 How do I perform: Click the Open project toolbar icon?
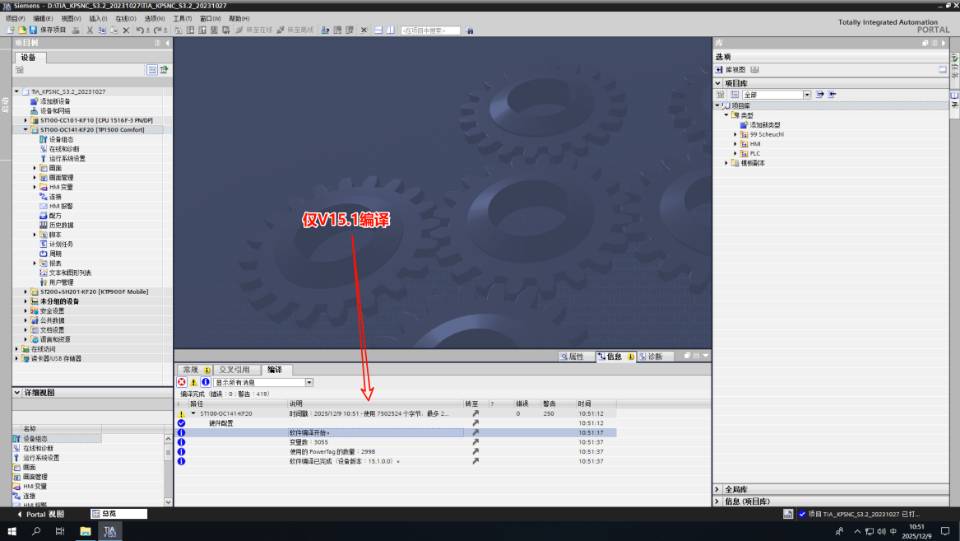(21, 30)
